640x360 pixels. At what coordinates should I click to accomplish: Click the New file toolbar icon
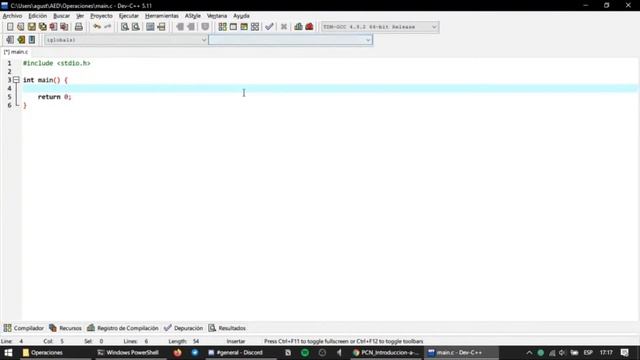(10, 27)
